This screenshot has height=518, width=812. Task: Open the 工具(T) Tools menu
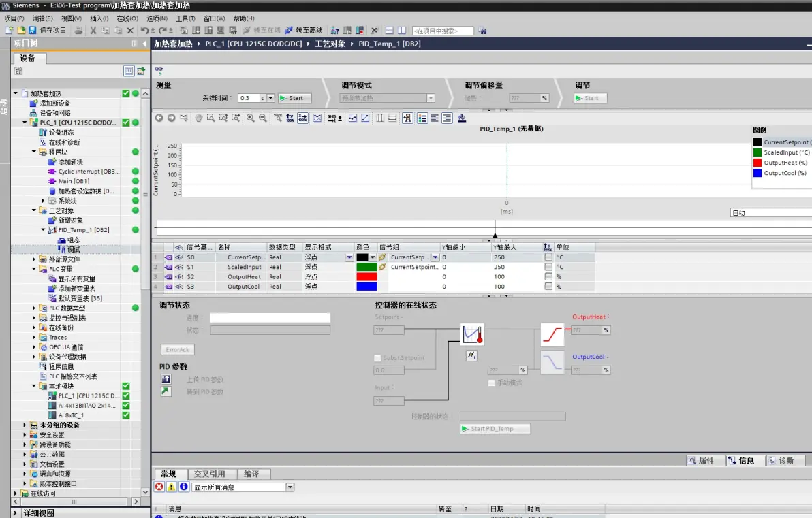click(185, 18)
